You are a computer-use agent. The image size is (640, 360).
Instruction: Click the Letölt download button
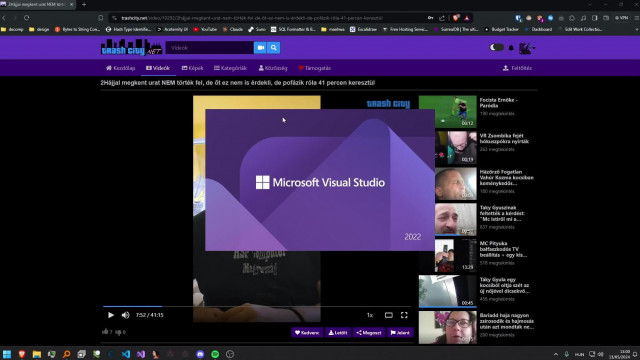click(x=338, y=333)
